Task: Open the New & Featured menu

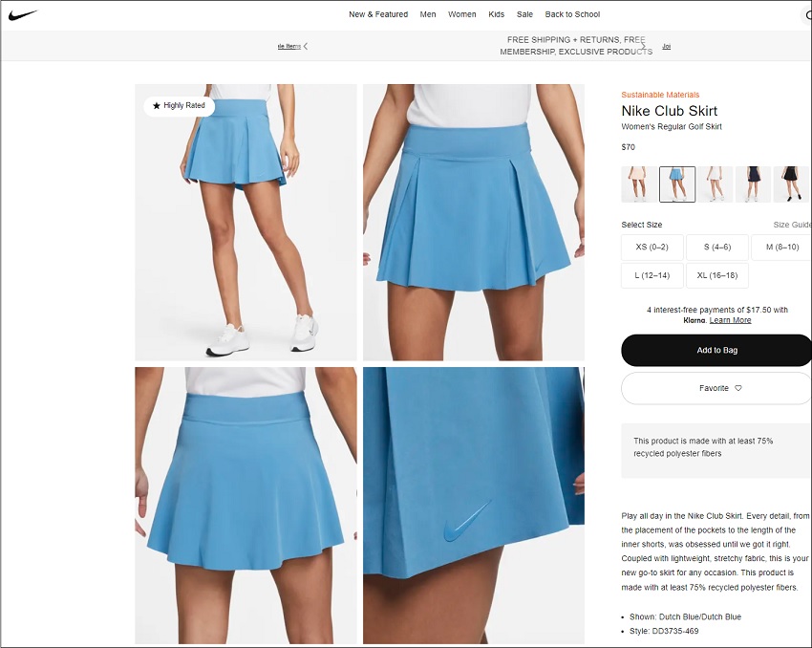Action: point(378,14)
